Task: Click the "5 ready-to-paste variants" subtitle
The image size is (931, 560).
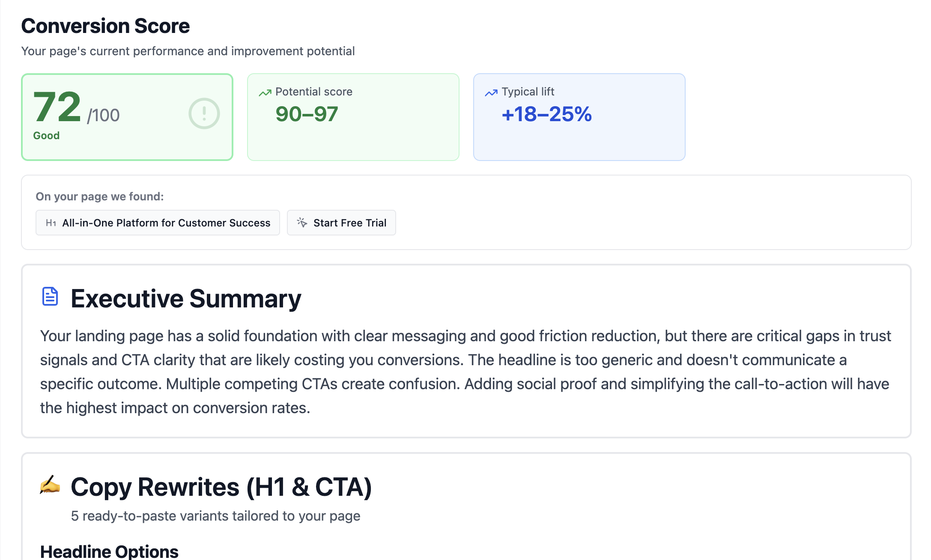Action: click(x=215, y=516)
